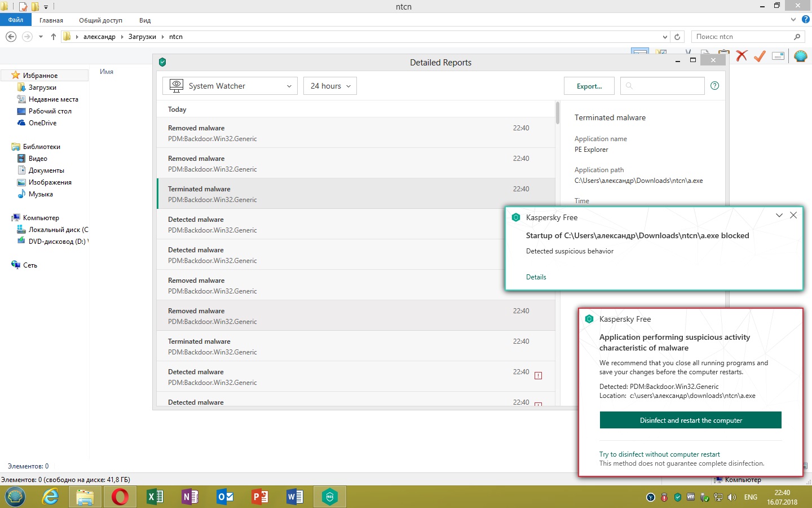Collapse the Kaspersky blocked startup notification
Viewport: 812px width, 508px height.
[779, 216]
